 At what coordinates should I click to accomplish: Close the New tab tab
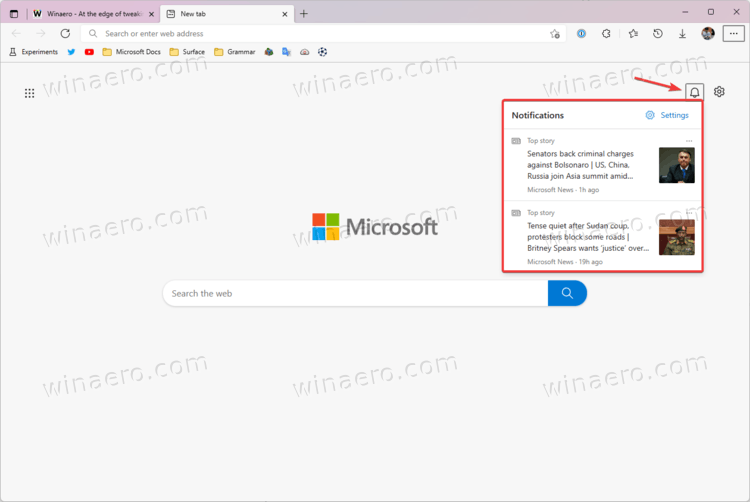click(x=285, y=14)
